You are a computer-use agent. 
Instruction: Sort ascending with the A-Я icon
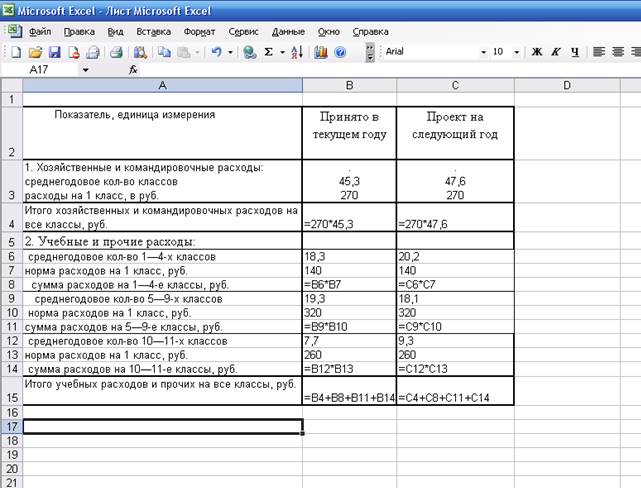(x=297, y=52)
